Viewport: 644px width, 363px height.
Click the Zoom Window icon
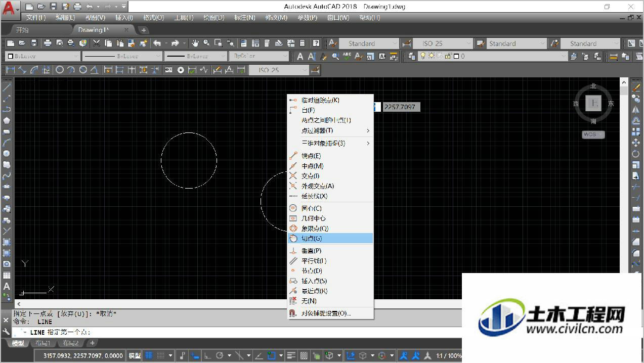219,43
